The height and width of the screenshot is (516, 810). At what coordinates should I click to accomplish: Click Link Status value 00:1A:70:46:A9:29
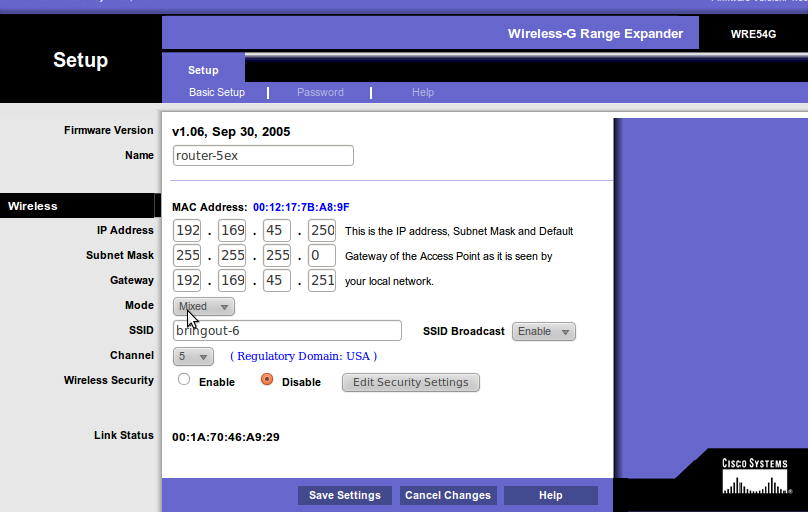point(226,437)
